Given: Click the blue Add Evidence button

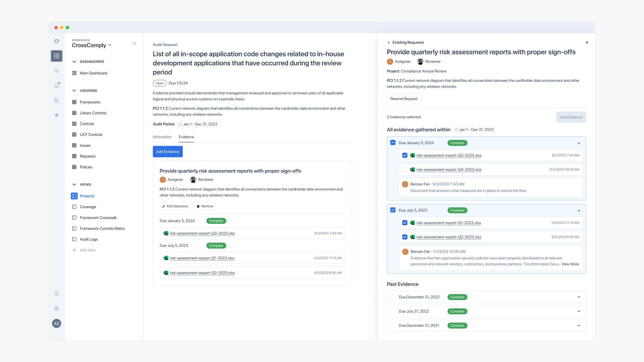Looking at the screenshot, I should [x=167, y=152].
